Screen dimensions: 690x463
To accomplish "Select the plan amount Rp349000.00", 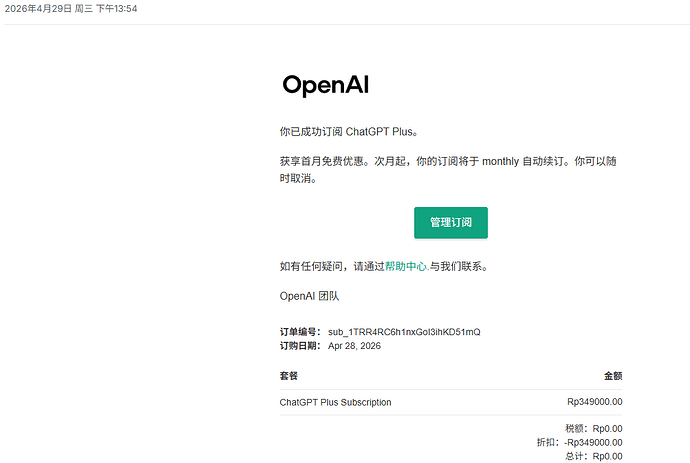I will coord(595,402).
